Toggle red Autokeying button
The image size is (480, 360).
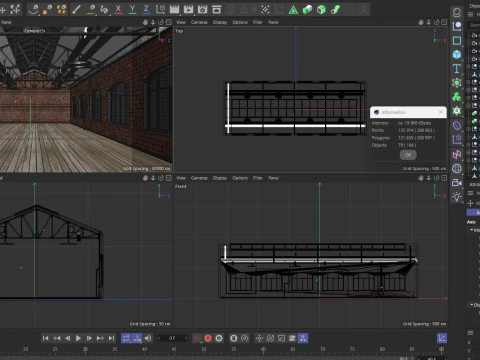coord(208,338)
